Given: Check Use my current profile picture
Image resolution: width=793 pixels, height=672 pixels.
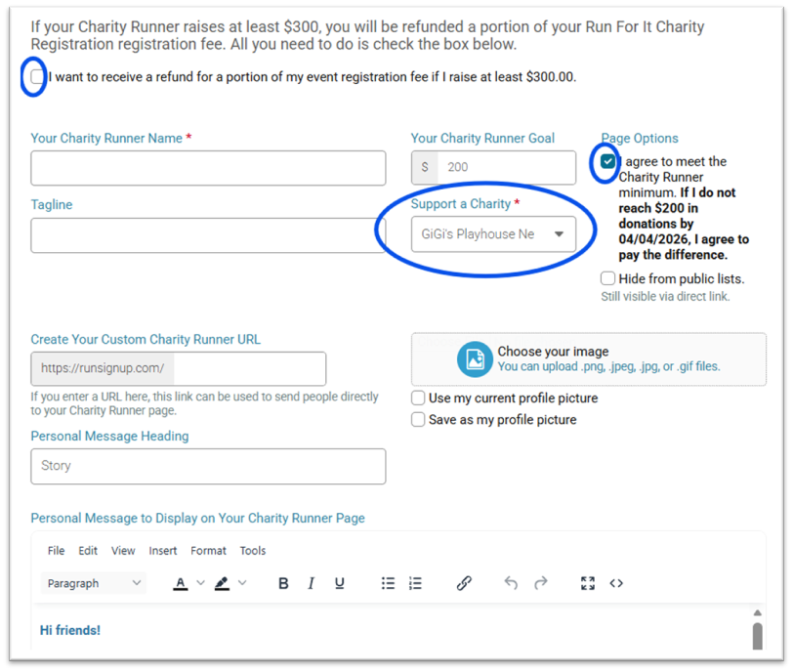Looking at the screenshot, I should coord(418,399).
